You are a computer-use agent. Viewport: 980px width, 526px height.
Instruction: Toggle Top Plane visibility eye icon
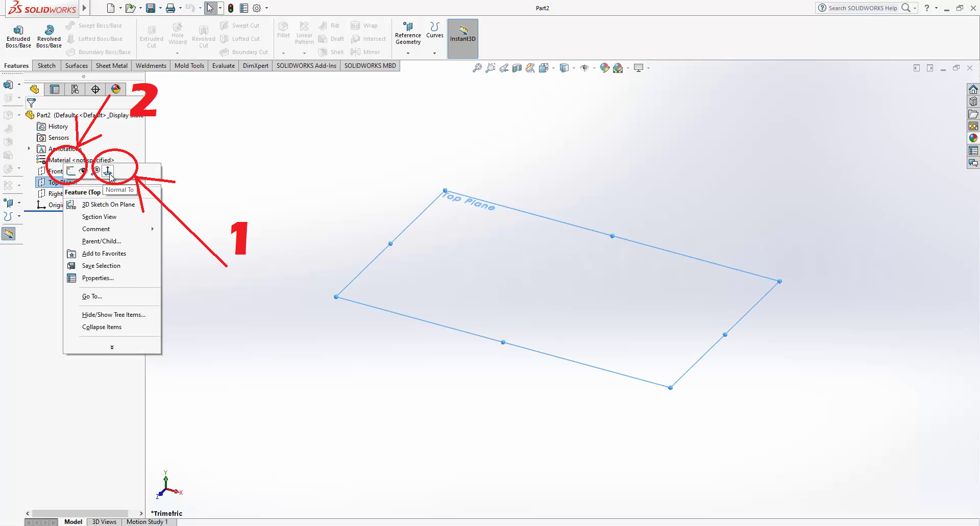point(83,171)
